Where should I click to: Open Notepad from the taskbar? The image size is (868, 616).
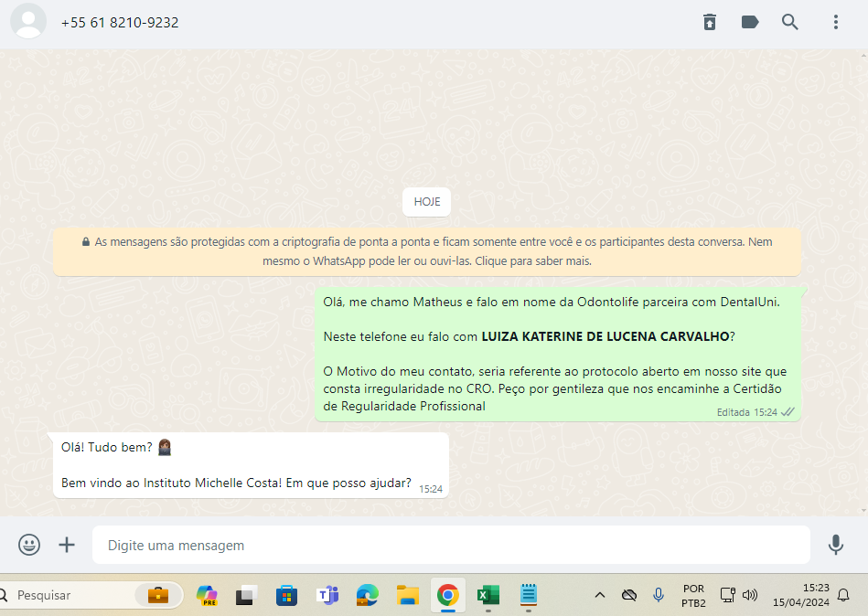tap(528, 595)
